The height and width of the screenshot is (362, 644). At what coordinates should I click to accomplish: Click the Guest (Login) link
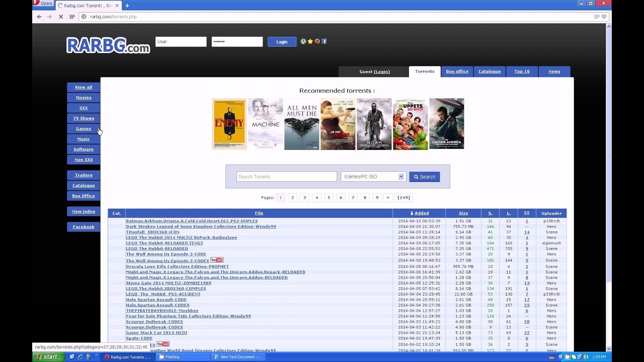pos(374,72)
